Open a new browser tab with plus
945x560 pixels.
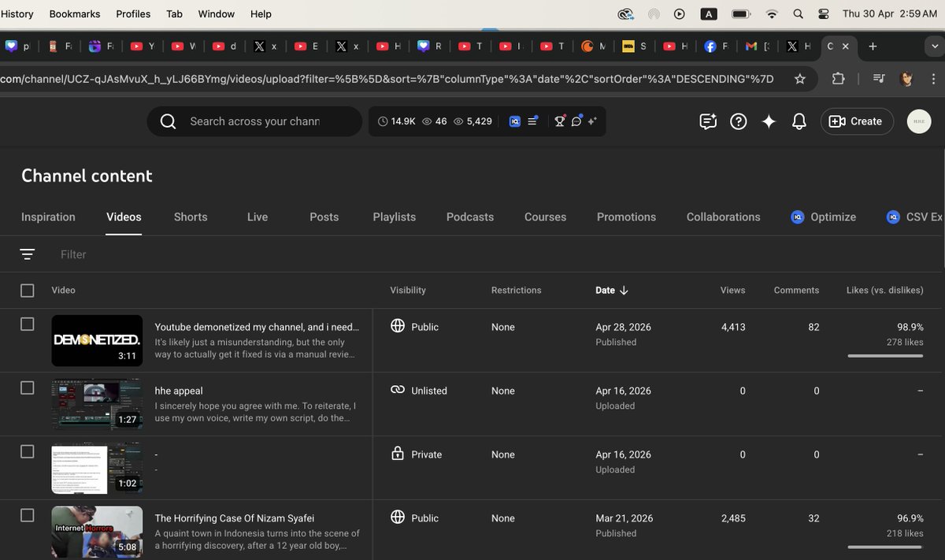873,46
